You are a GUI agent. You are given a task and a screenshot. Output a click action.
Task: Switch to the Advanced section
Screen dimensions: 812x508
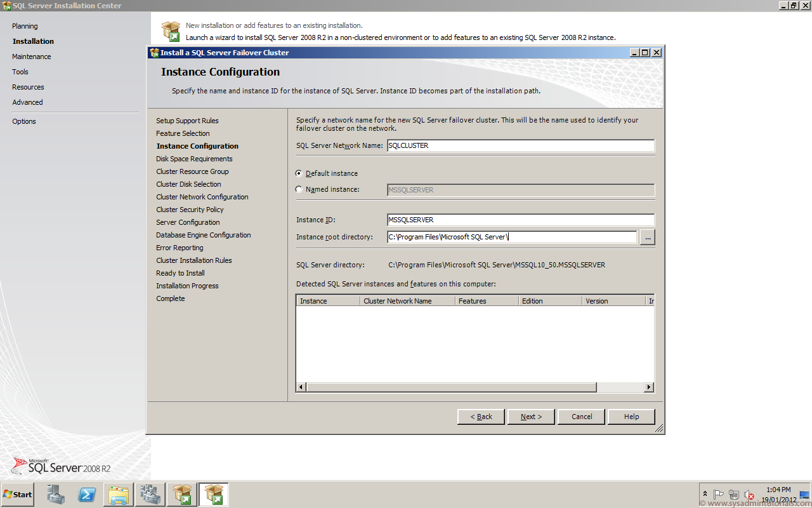(x=27, y=102)
